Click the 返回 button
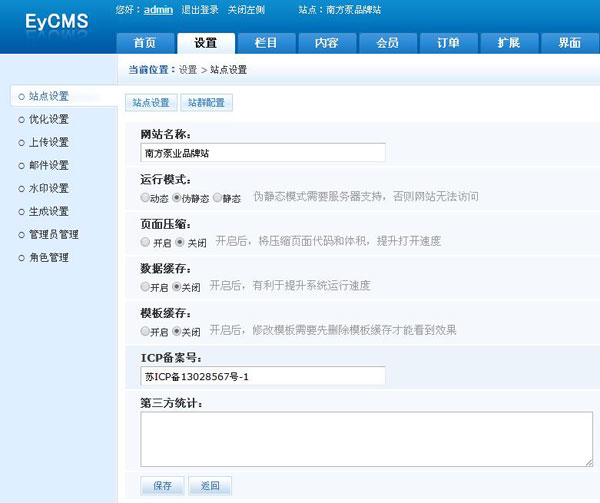Viewport: 600px width, 503px height. point(209,486)
